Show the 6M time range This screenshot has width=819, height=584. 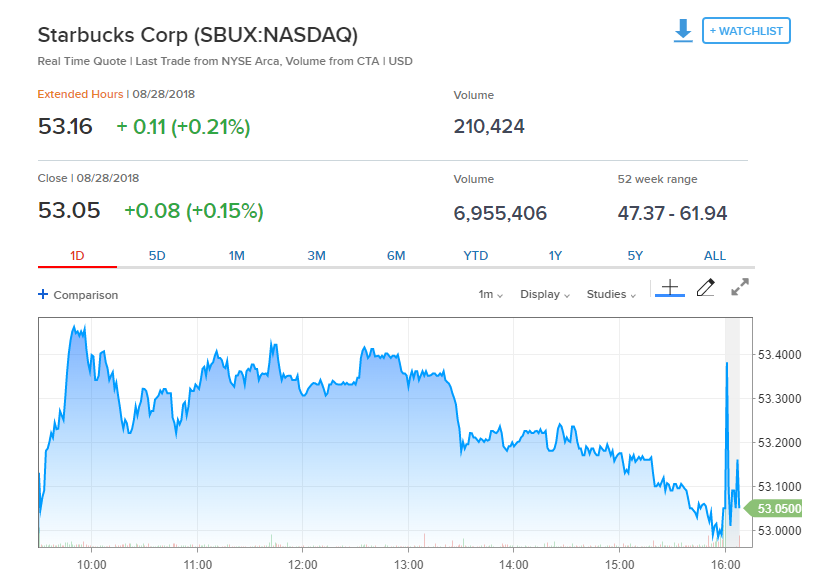[x=396, y=256]
